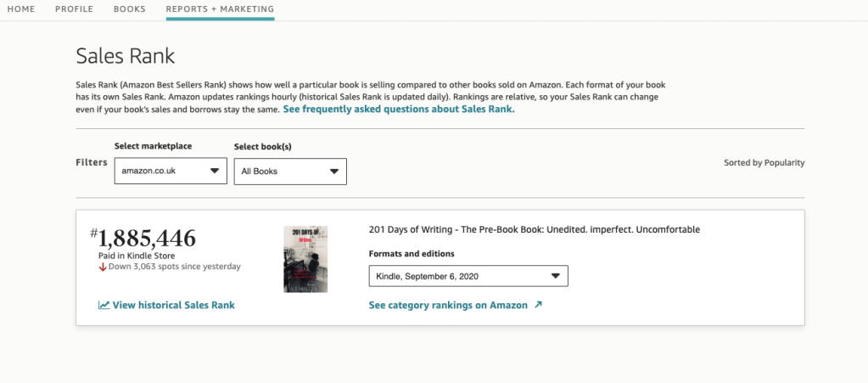Image resolution: width=868 pixels, height=383 pixels.
Task: Open See category rankings on Amazon
Action: tap(448, 305)
